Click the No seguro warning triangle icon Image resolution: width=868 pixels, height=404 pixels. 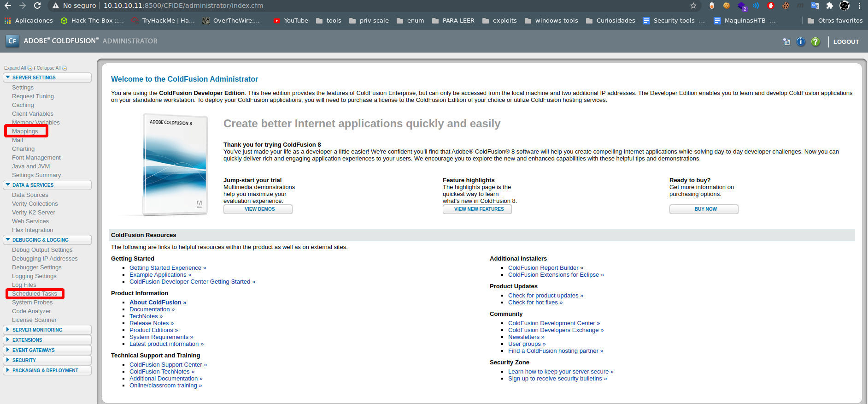[56, 6]
